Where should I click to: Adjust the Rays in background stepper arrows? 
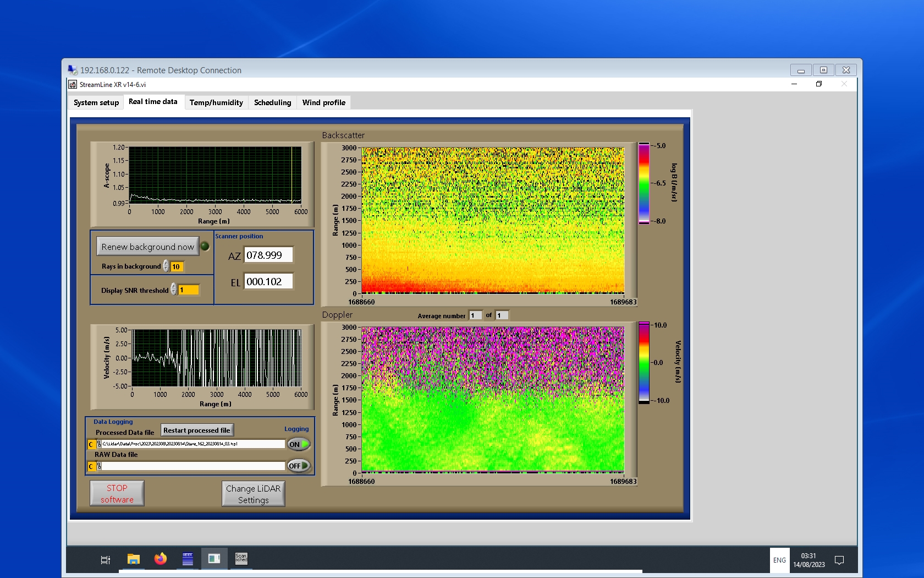[166, 266]
